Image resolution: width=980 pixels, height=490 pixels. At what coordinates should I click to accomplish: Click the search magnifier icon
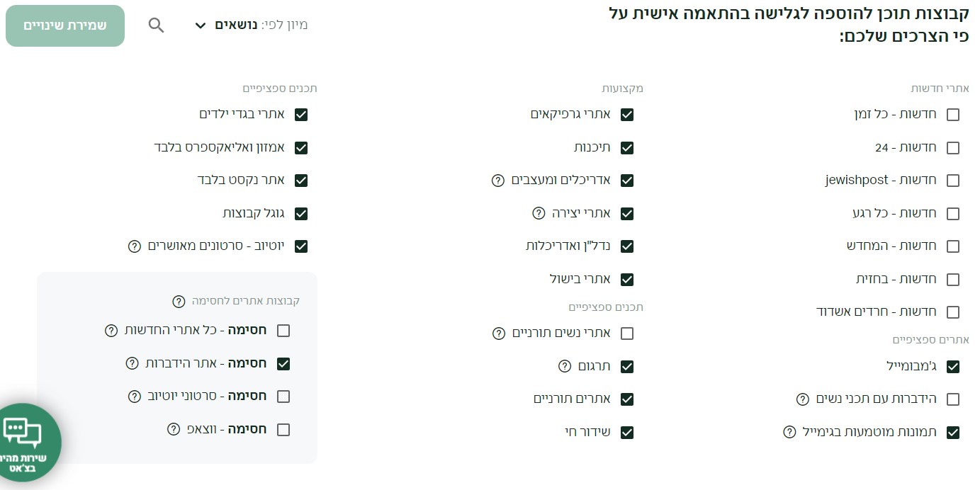pos(156,25)
